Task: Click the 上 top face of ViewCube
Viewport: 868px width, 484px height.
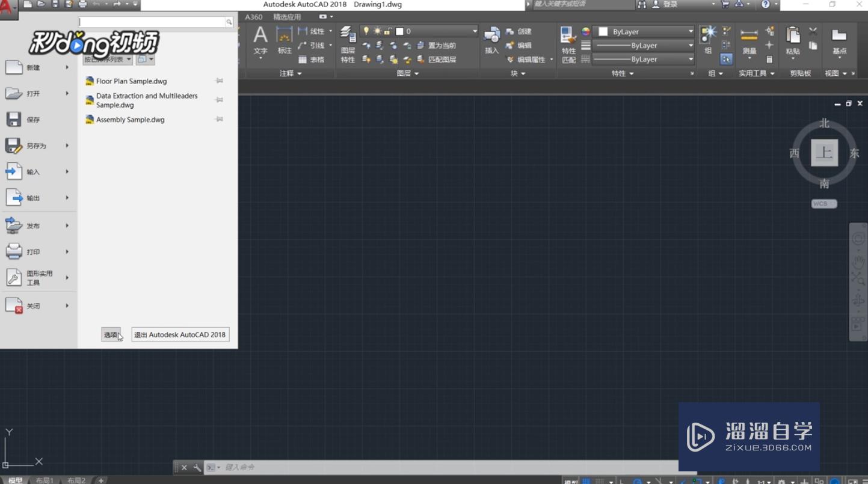Action: pos(824,153)
